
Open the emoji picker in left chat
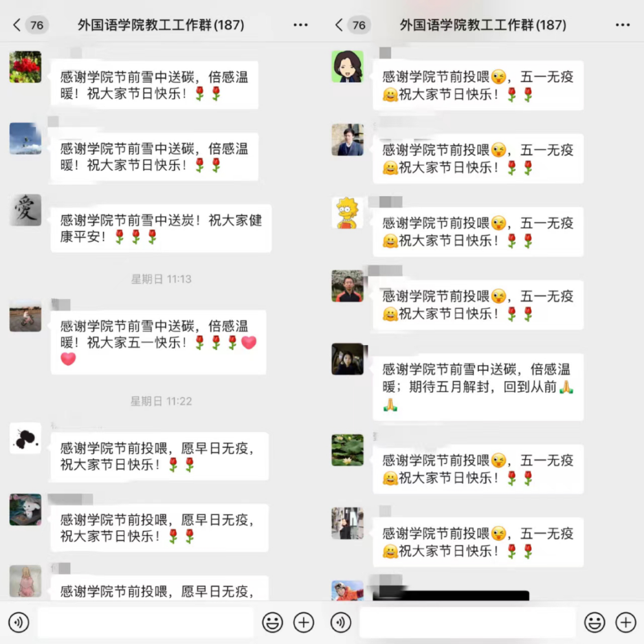[272, 622]
